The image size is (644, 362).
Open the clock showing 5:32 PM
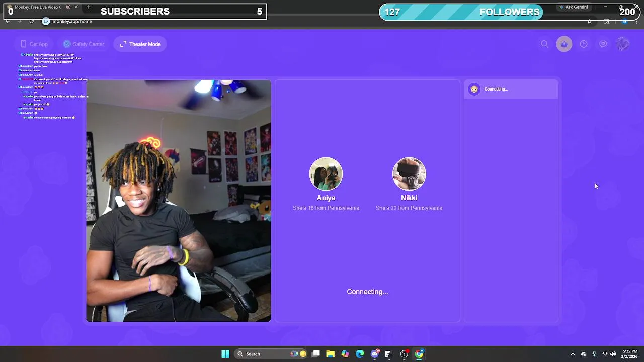click(630, 354)
